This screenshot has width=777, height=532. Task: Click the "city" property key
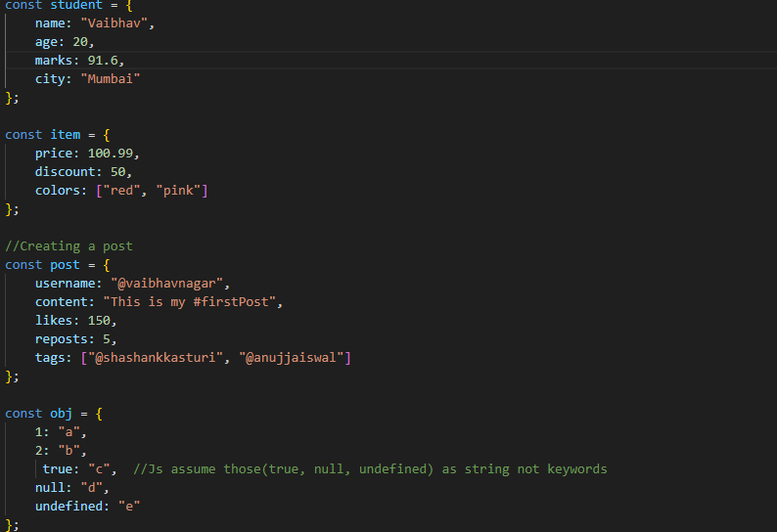click(50, 79)
